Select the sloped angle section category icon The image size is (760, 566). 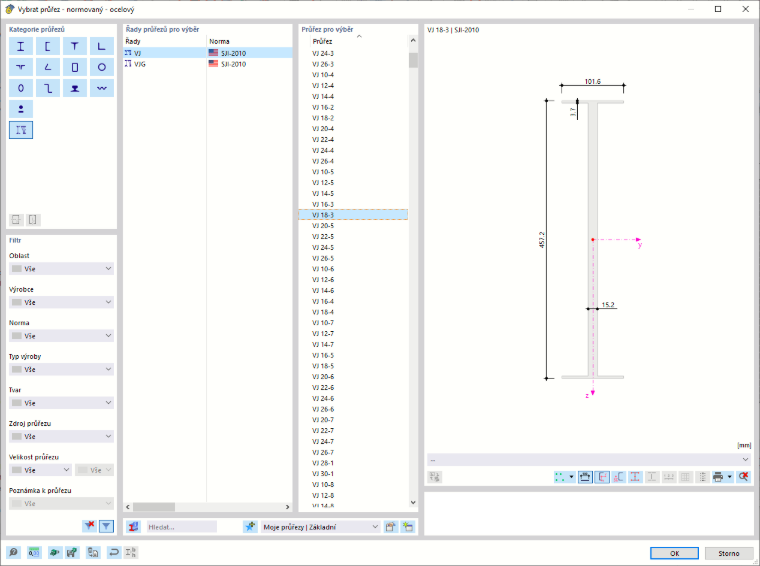(x=48, y=67)
